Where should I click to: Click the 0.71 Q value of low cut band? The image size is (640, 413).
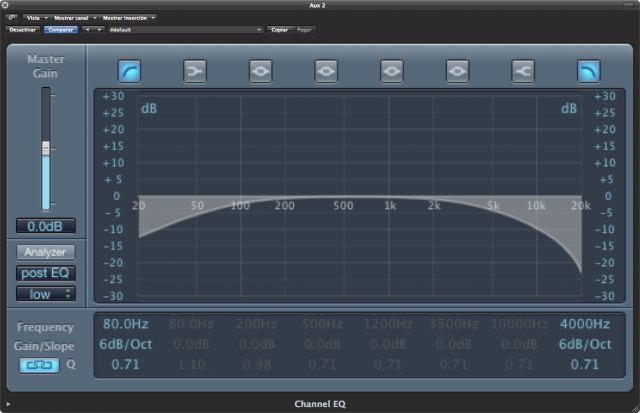(126, 364)
